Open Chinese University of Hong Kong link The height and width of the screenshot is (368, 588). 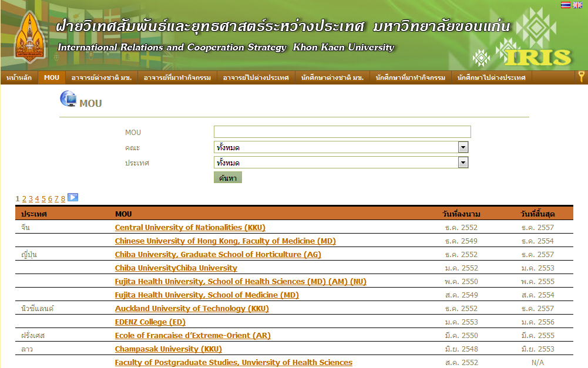pyautogui.click(x=226, y=241)
